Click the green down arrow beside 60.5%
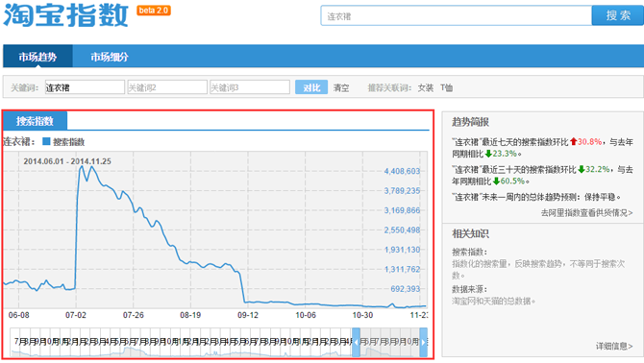The width and height of the screenshot is (644, 363). pos(496,181)
